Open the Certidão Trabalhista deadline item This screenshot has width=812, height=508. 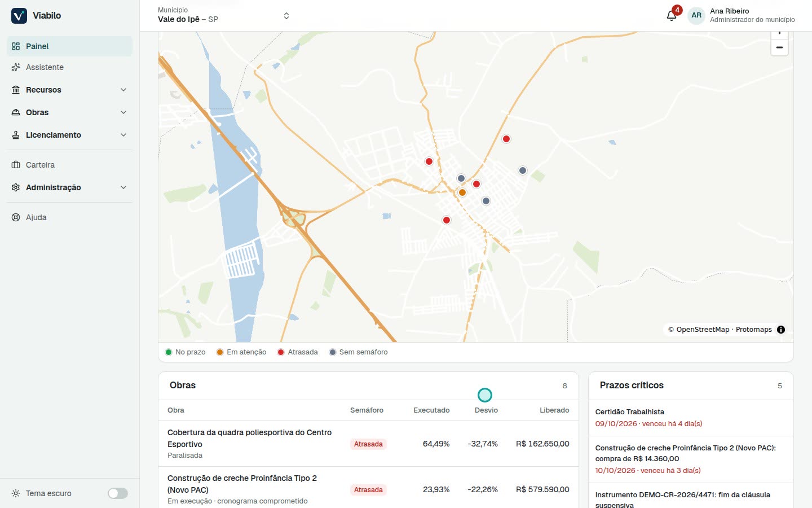tap(691, 418)
